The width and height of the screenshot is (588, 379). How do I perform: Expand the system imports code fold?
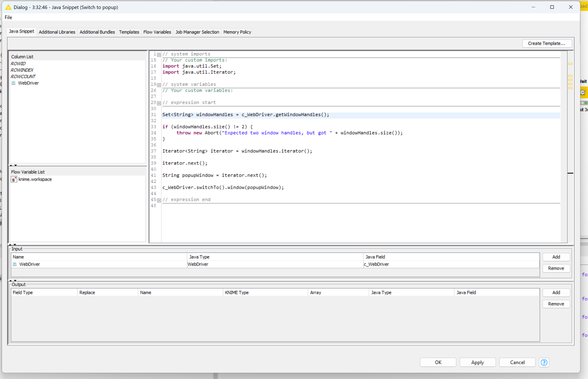pyautogui.click(x=159, y=55)
